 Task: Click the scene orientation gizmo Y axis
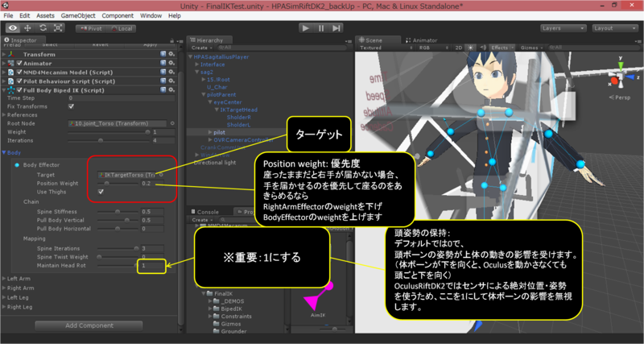click(621, 64)
